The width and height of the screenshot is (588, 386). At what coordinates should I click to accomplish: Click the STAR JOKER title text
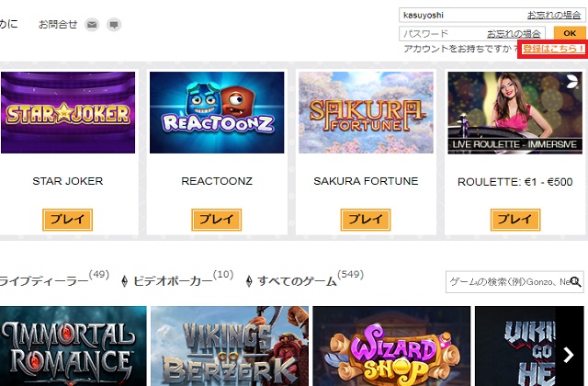click(68, 181)
